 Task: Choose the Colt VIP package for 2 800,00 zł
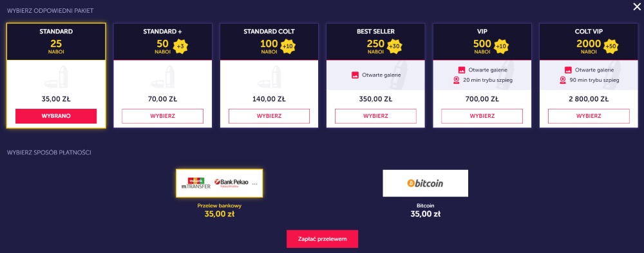coord(589,117)
